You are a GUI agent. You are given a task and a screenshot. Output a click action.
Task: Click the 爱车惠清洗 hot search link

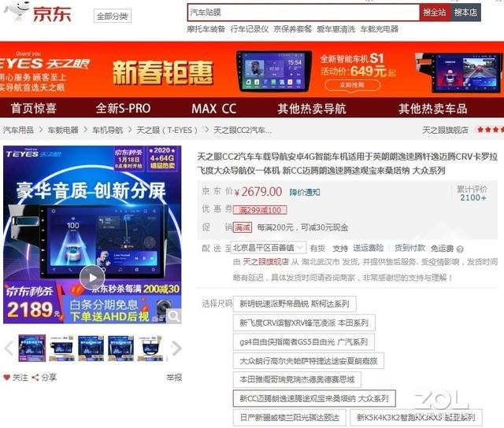[x=336, y=29]
